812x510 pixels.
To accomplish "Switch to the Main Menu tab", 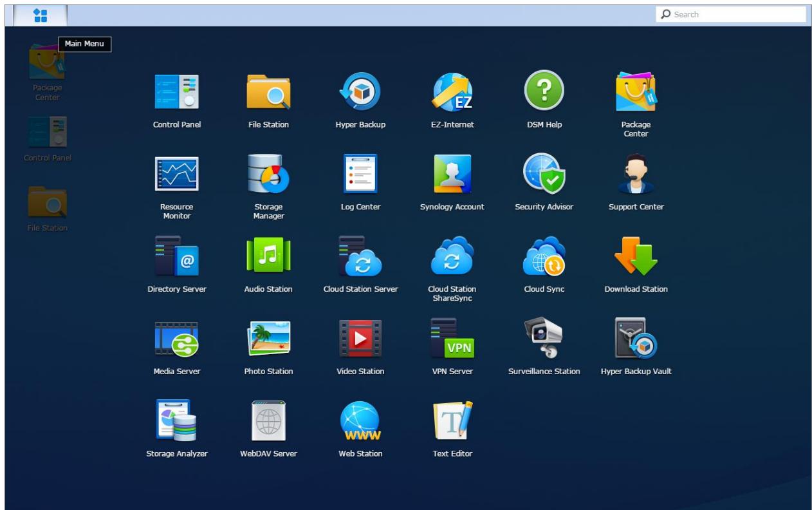I will [x=41, y=14].
